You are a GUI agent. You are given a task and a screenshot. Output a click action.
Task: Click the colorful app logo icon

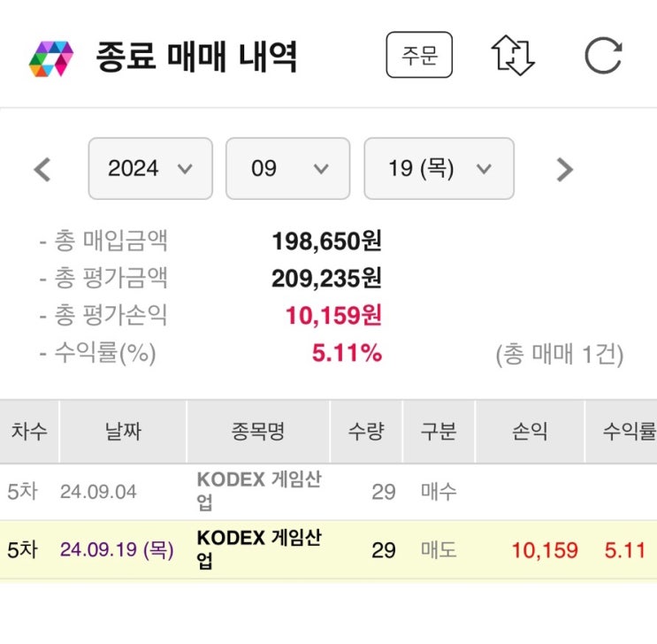click(50, 58)
